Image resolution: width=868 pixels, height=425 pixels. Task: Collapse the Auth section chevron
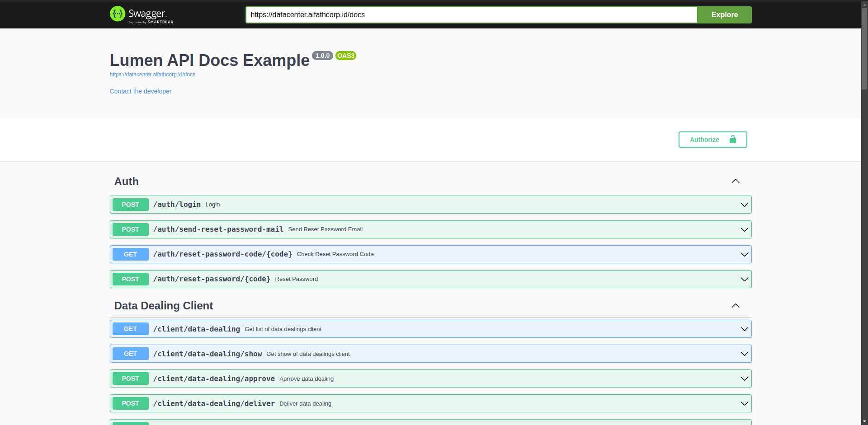click(736, 181)
